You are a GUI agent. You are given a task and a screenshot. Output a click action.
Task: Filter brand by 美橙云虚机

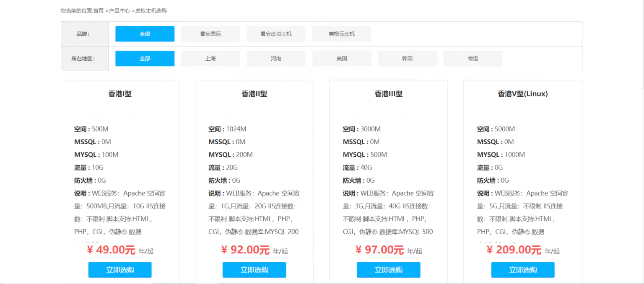pos(342,34)
